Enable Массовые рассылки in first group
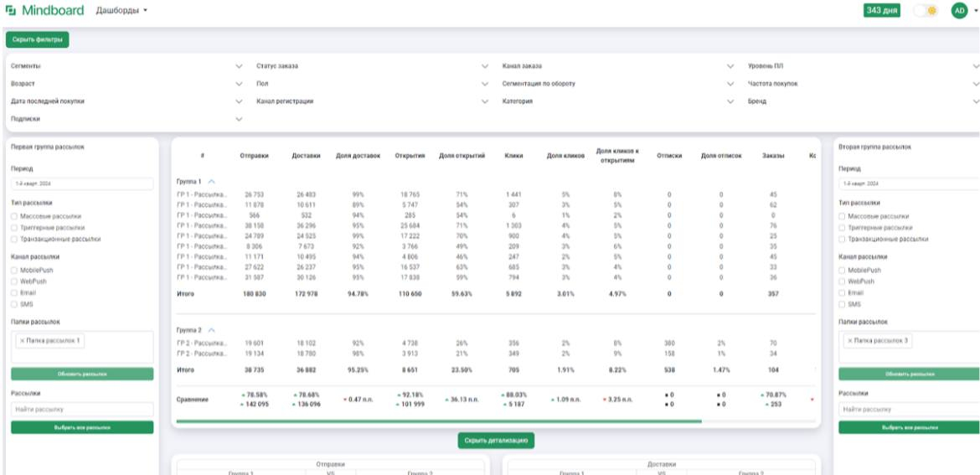This screenshot has width=980, height=475. pos(14,216)
